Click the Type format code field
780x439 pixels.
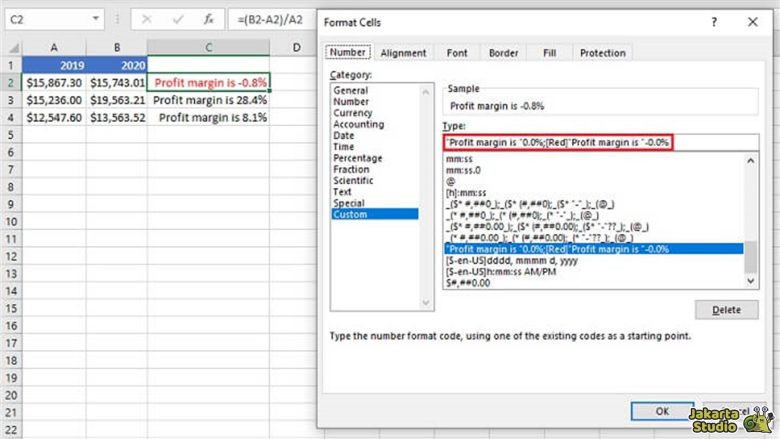(x=558, y=143)
